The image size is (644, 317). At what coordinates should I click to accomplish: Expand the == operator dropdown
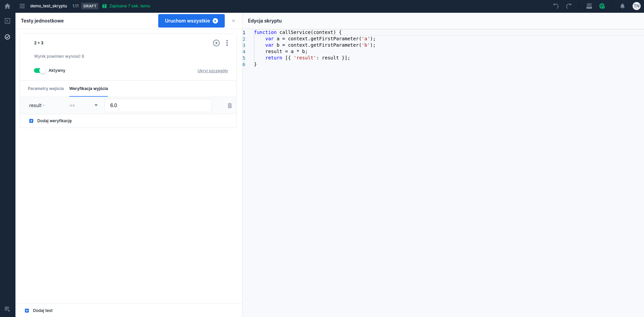point(84,105)
